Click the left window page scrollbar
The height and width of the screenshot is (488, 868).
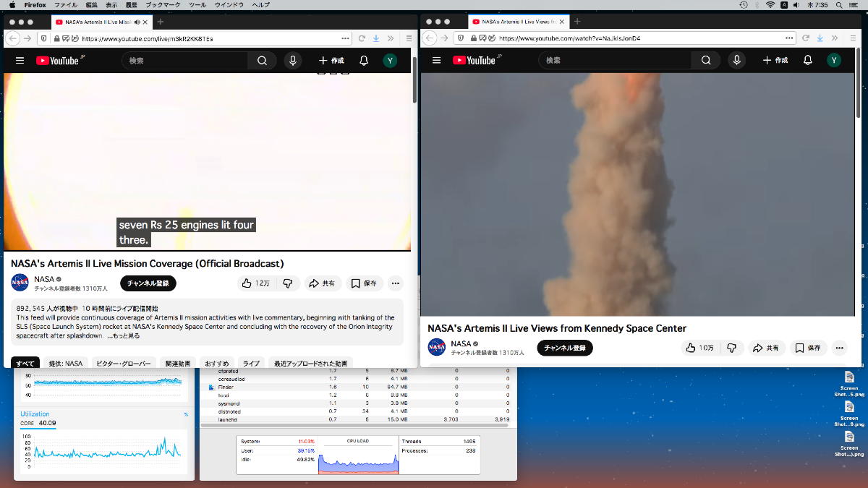coord(414,80)
